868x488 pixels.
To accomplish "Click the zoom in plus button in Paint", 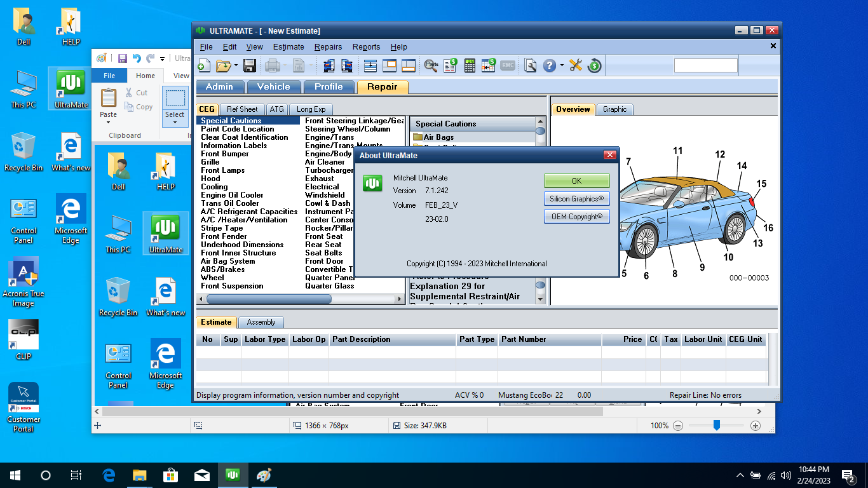I will click(756, 426).
